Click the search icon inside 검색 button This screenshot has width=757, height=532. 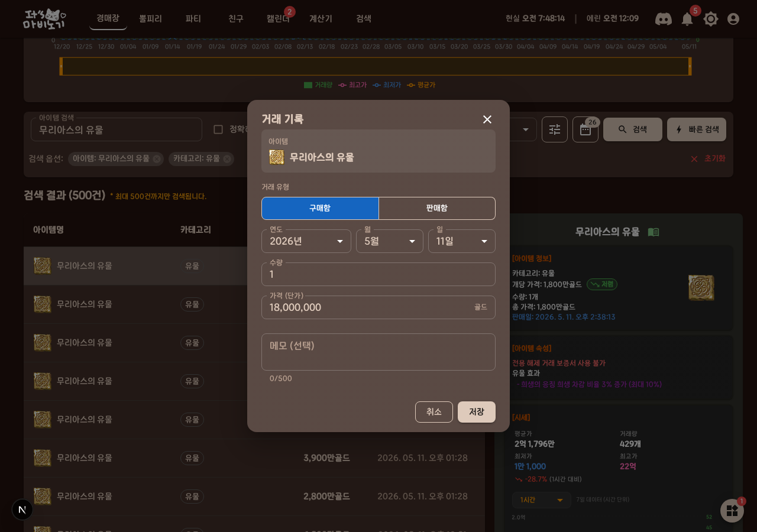[x=623, y=129]
